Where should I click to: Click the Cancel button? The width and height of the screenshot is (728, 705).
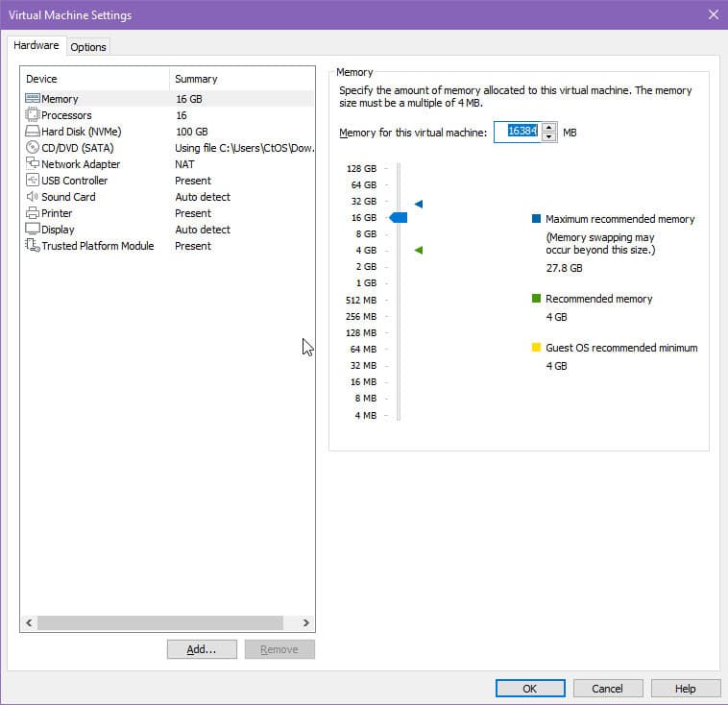point(608,689)
